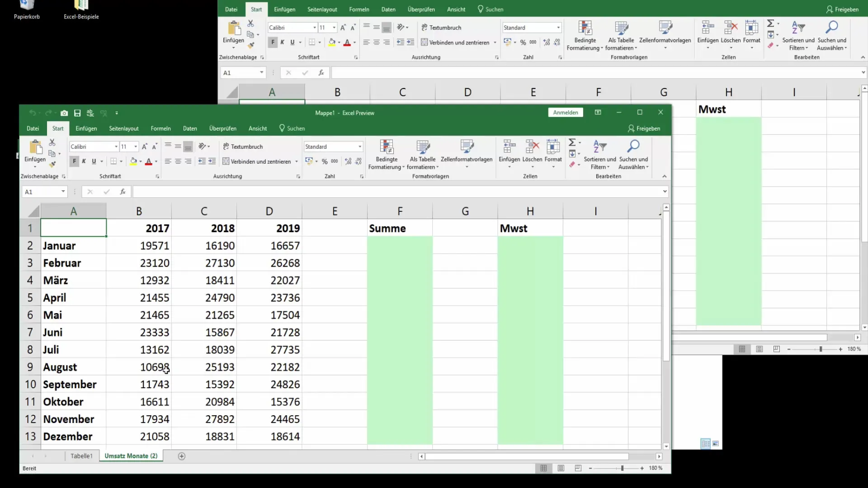
Task: Open font size 11 dropdown in Mappe1
Action: [136, 146]
